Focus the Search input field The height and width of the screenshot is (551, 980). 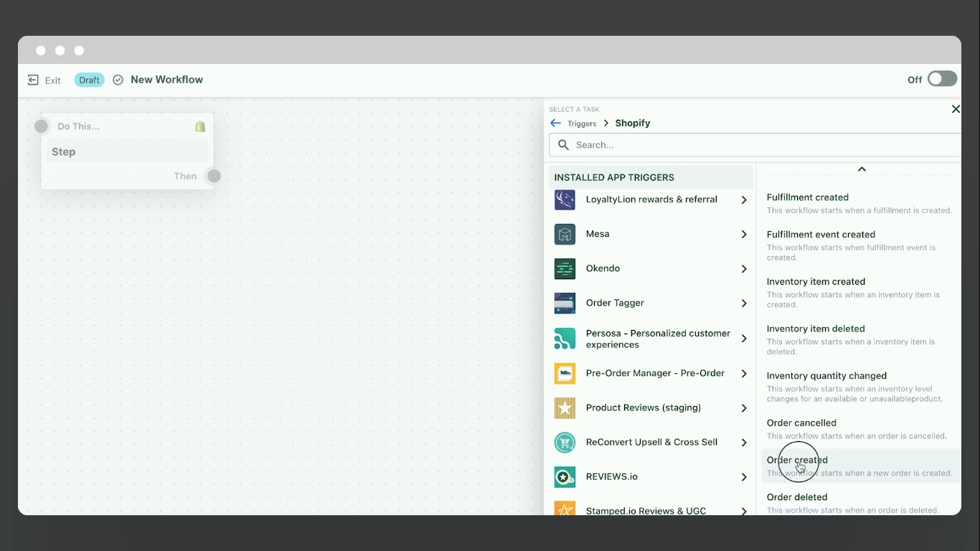coord(755,145)
